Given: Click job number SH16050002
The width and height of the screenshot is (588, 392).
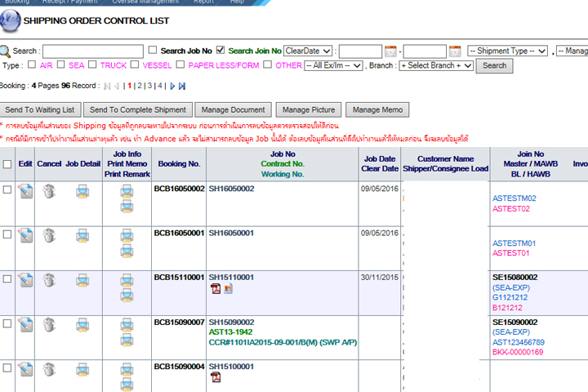Looking at the screenshot, I should click(231, 189).
